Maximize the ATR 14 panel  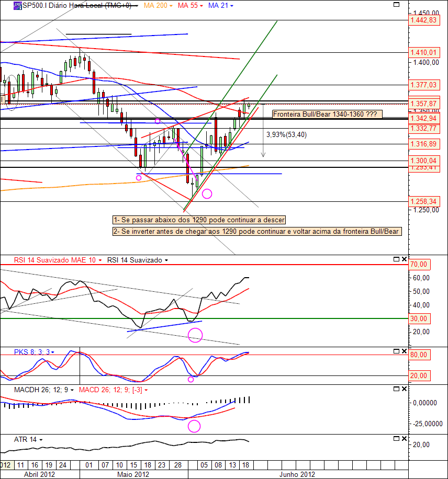coord(396,438)
